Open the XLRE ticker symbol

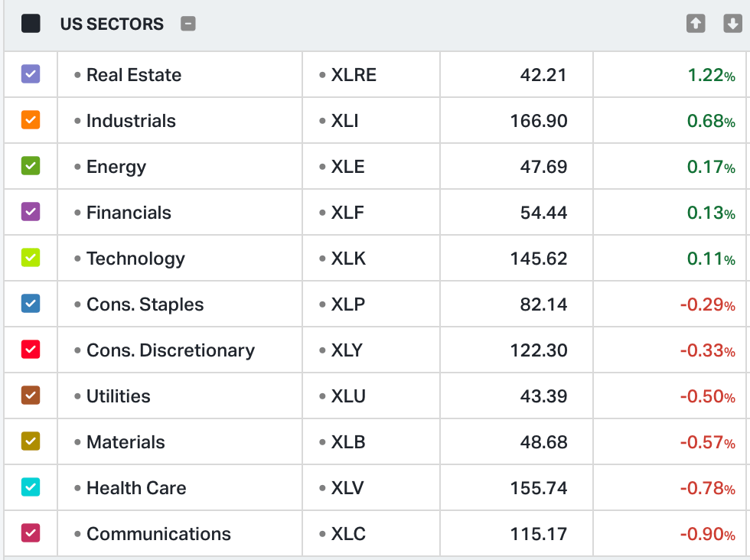tap(354, 75)
